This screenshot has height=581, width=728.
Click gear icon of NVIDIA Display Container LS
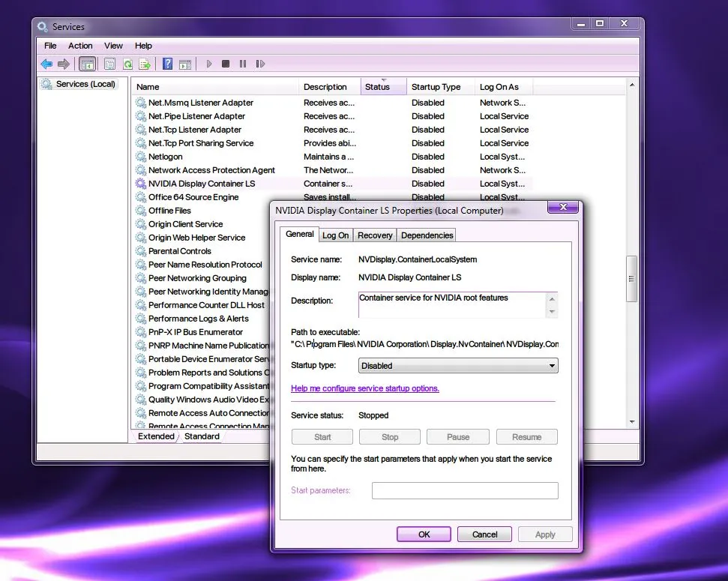coord(141,184)
